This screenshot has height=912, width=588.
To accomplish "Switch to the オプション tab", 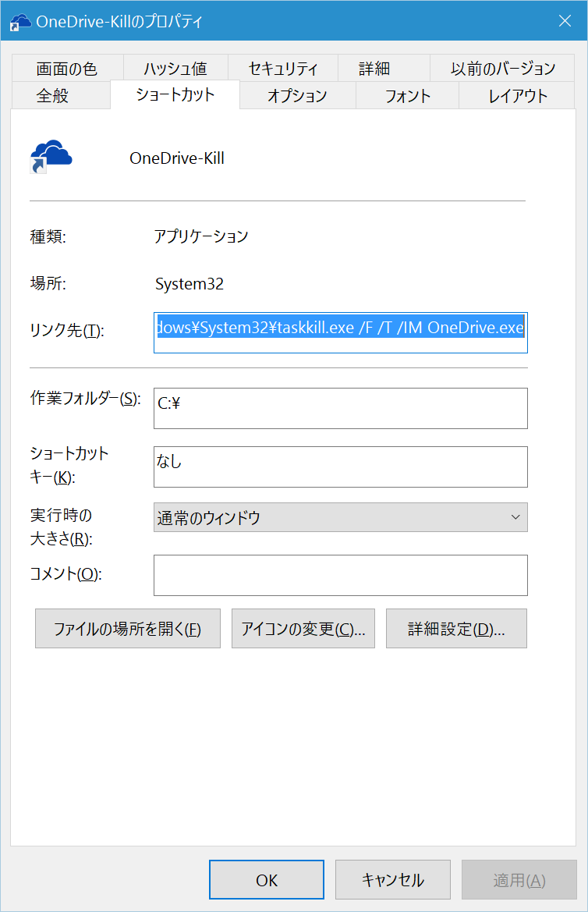I will tap(297, 94).
